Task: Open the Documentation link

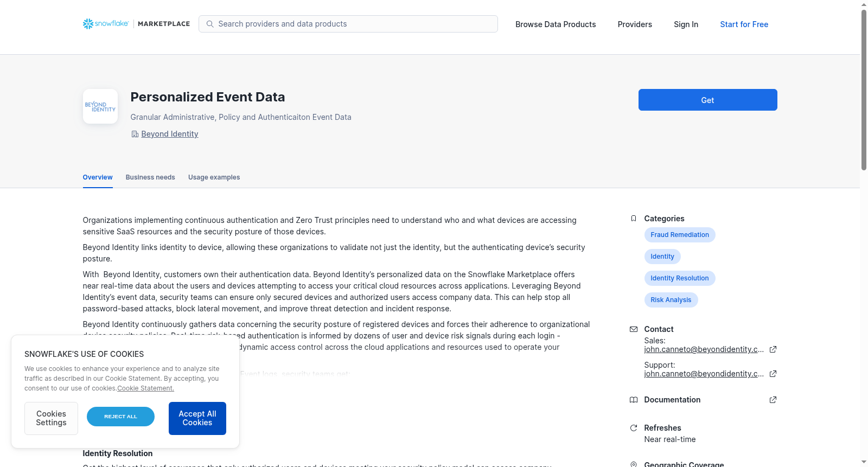Action: coord(672,400)
